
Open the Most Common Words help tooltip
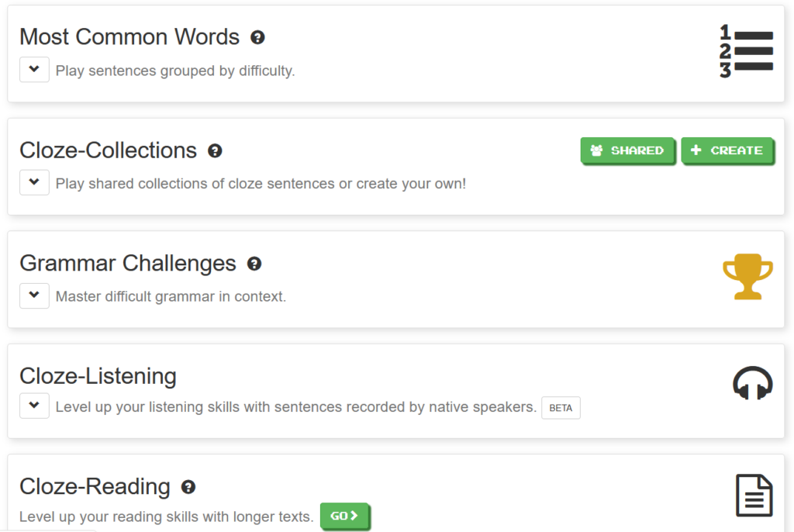(257, 37)
